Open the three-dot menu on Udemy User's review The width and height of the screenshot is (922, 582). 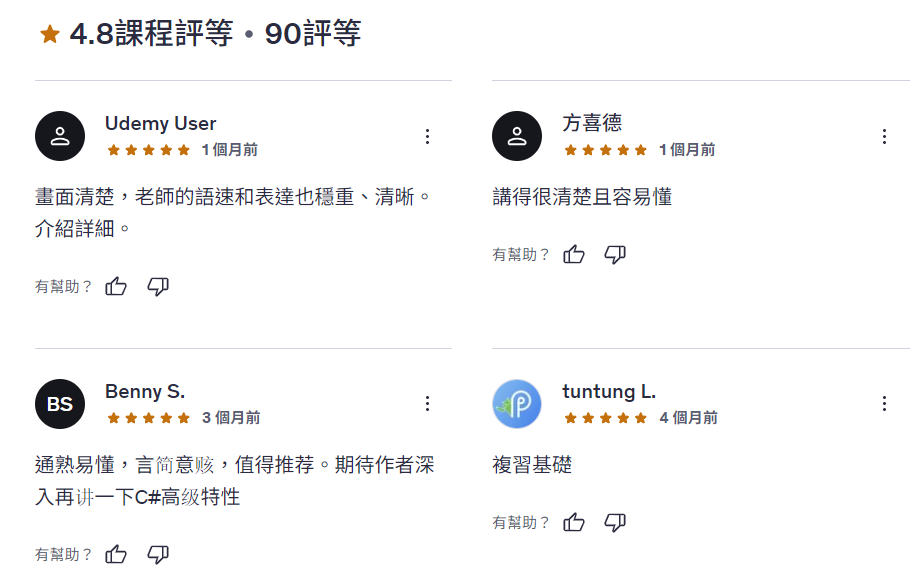click(428, 135)
